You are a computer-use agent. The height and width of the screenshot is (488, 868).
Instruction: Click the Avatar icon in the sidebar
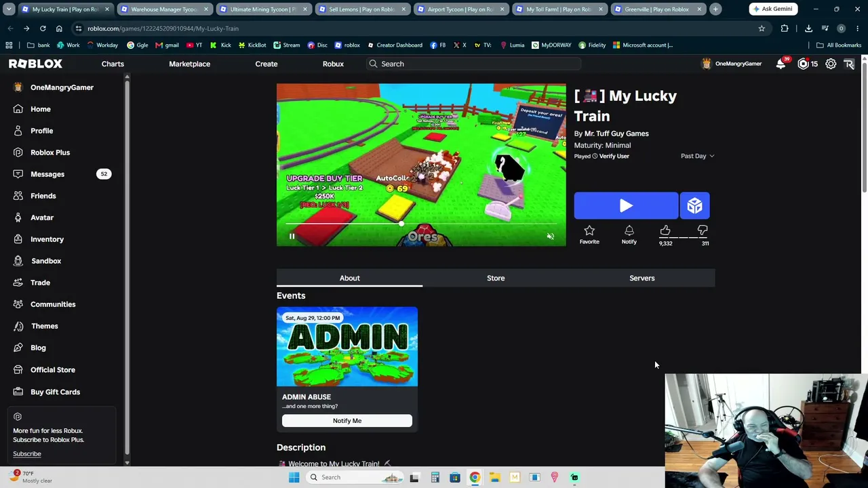point(18,218)
